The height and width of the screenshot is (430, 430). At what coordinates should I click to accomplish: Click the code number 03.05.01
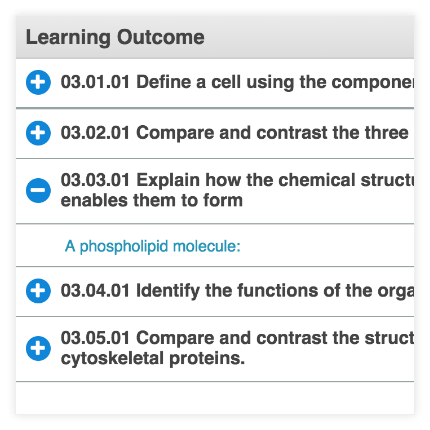coord(95,338)
